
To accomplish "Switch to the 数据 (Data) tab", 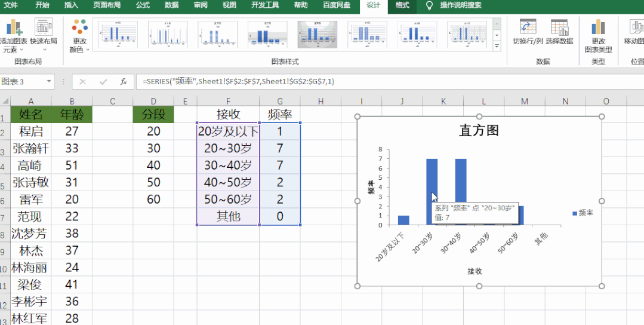I will click(171, 5).
